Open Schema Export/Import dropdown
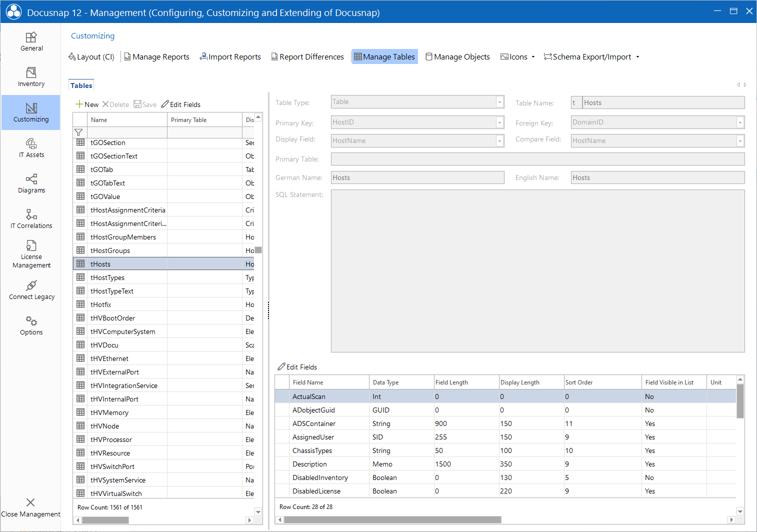 [x=591, y=57]
